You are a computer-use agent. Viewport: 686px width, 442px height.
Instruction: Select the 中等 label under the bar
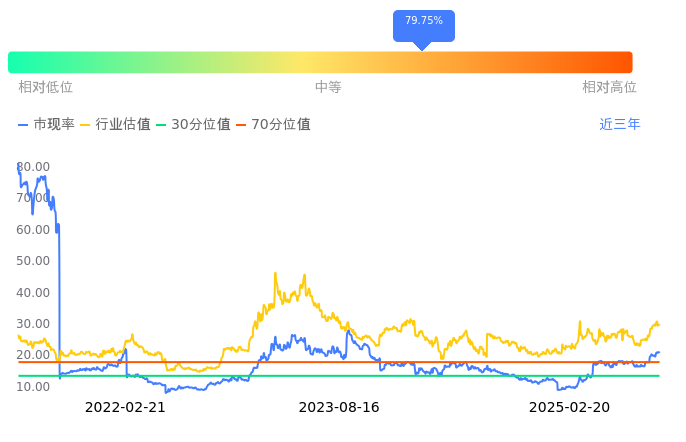tap(328, 87)
